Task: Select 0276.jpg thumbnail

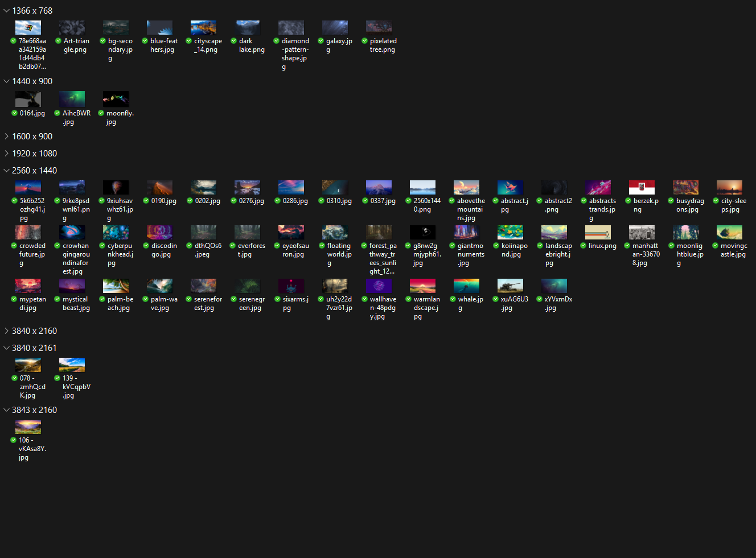Action: click(247, 187)
